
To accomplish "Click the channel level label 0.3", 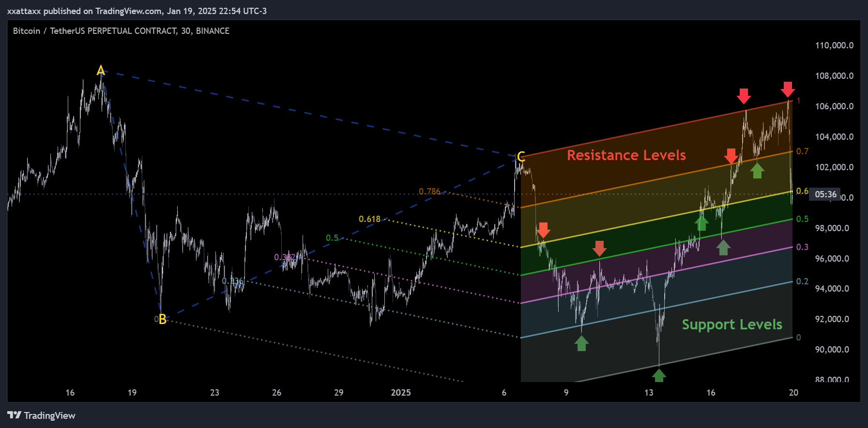I will tap(802, 247).
